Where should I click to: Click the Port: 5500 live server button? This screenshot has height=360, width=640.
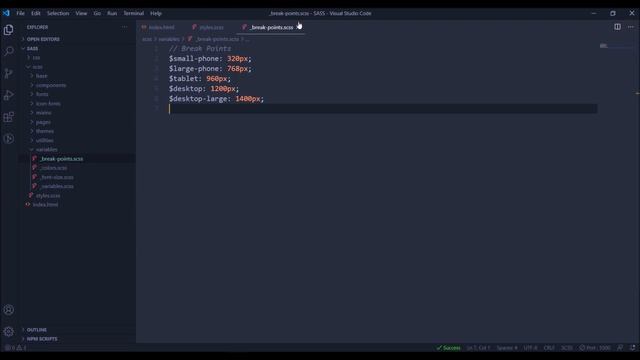pos(595,348)
